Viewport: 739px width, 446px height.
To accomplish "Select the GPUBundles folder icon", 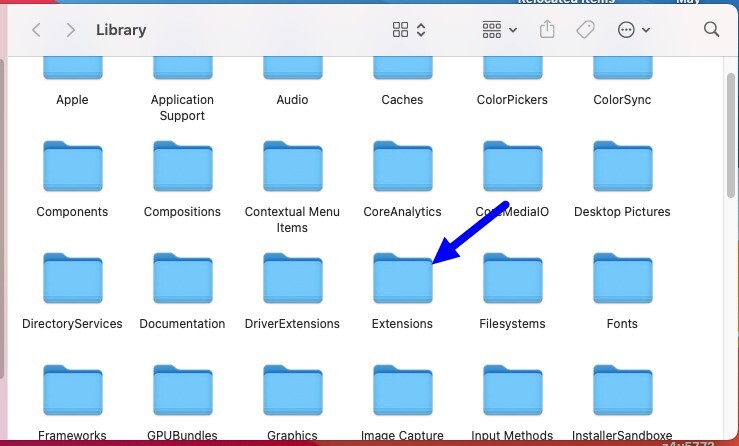I will (183, 390).
